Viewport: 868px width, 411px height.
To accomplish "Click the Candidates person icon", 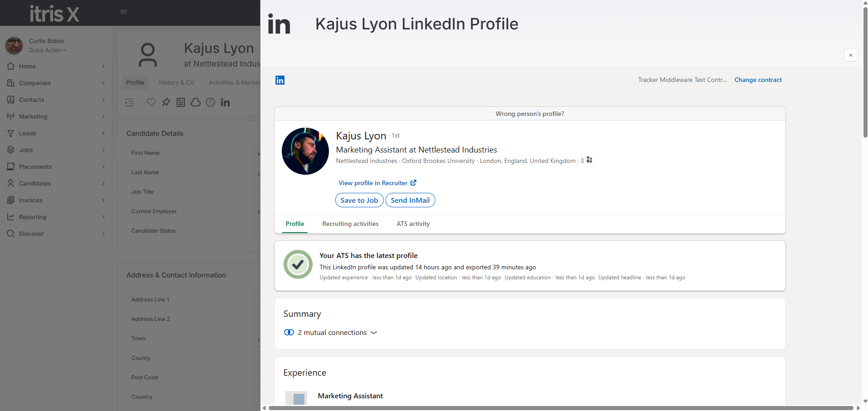I will click(x=11, y=183).
